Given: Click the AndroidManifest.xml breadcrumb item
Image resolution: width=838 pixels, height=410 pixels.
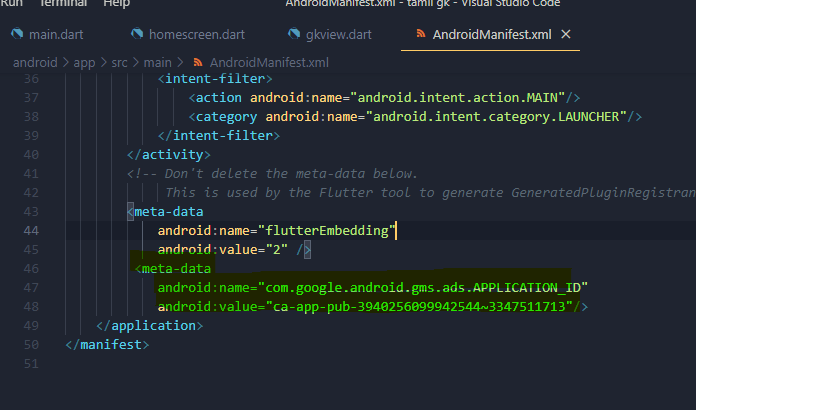Looking at the screenshot, I should [x=269, y=63].
